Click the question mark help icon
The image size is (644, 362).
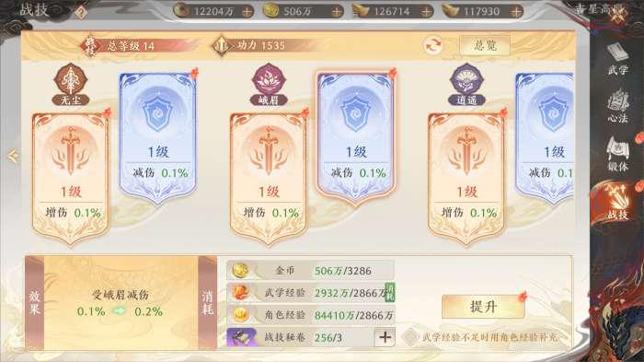[81, 12]
